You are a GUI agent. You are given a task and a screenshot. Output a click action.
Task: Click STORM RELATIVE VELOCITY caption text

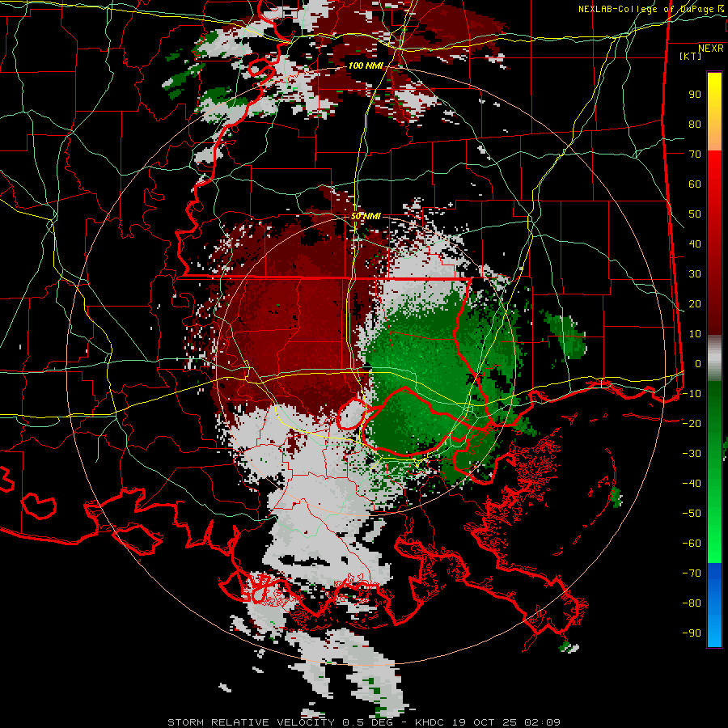(251, 722)
